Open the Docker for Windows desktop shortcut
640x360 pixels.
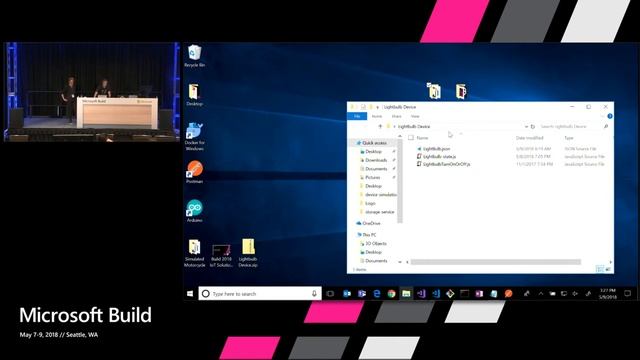click(194, 136)
